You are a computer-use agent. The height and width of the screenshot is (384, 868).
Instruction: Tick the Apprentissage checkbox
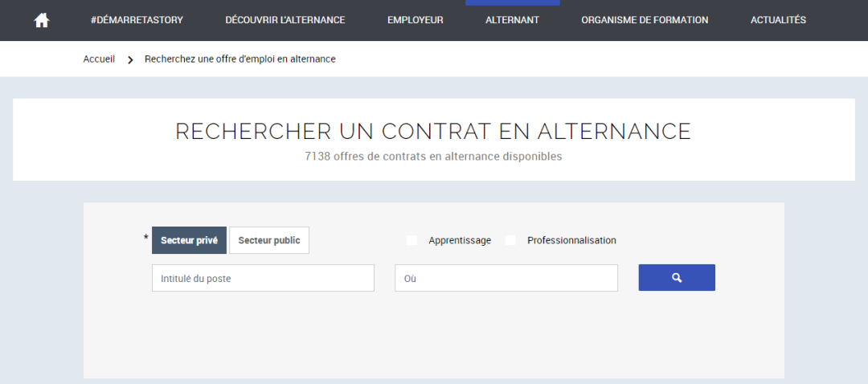point(412,240)
